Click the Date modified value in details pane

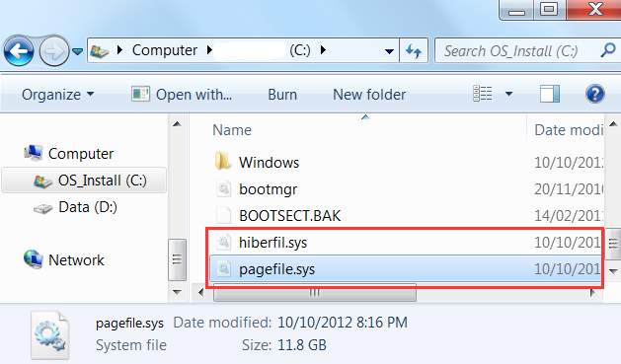(x=343, y=323)
